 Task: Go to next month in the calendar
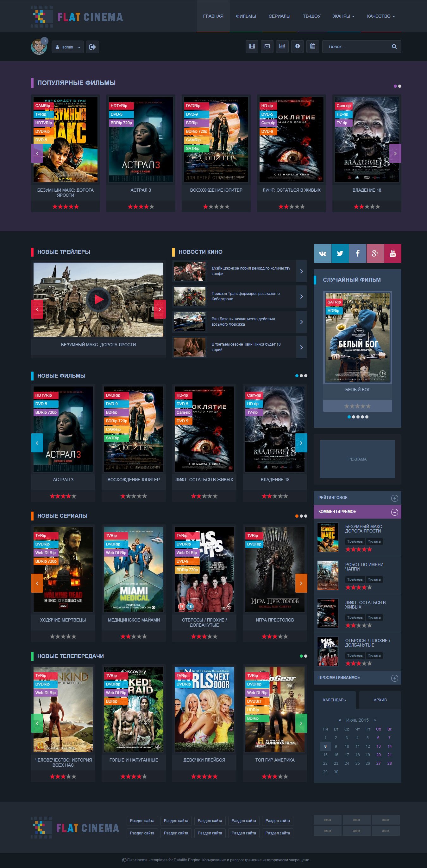tap(375, 720)
